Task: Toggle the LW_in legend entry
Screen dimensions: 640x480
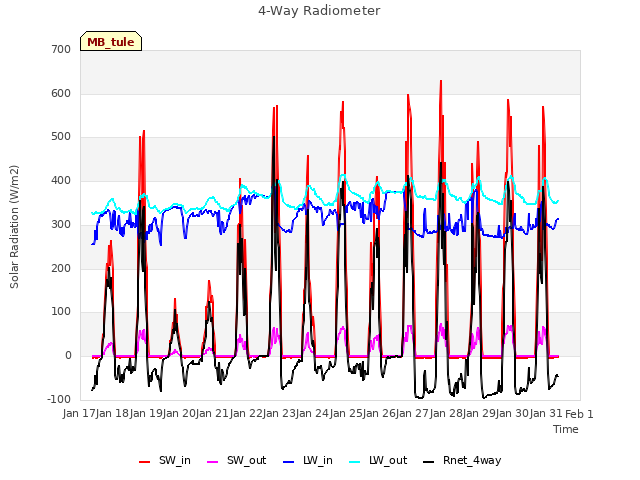Action: (308, 460)
